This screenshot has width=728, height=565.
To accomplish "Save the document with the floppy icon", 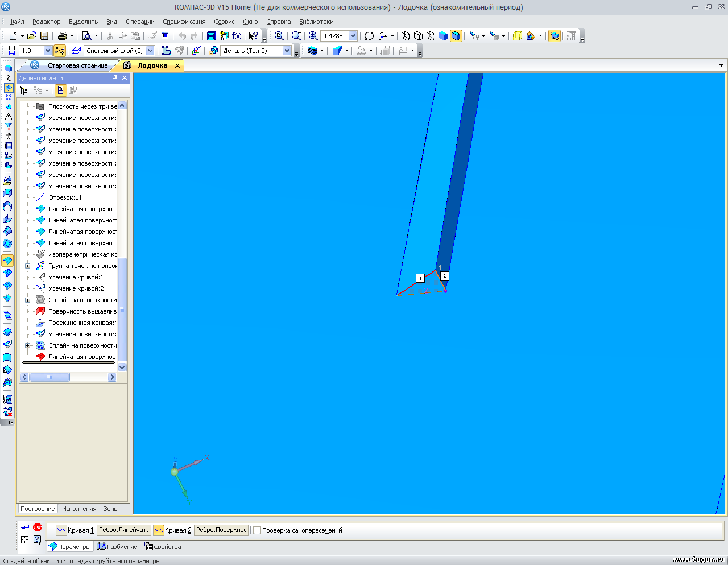I will tap(44, 36).
